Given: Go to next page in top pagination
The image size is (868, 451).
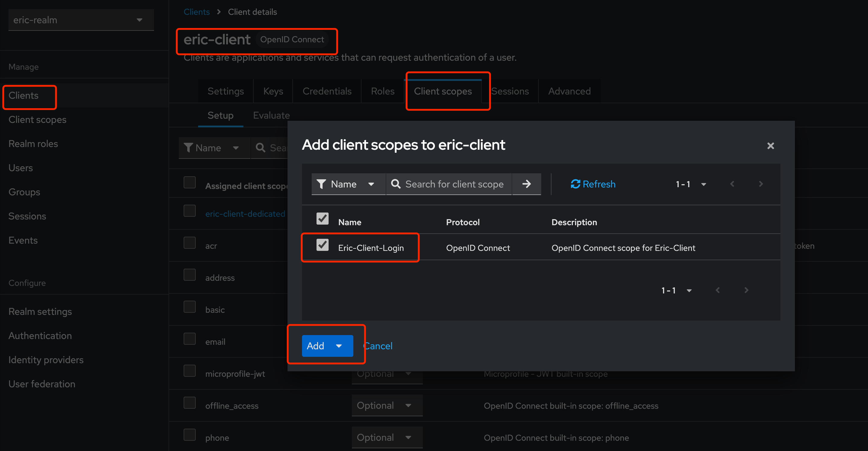Looking at the screenshot, I should point(760,184).
